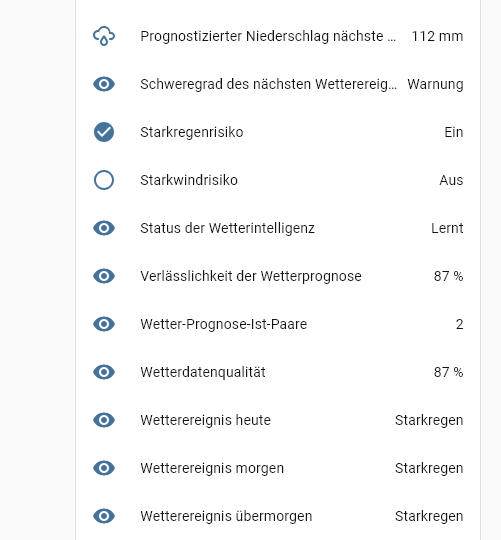Open the Starkregenrisiko entity row

point(278,132)
